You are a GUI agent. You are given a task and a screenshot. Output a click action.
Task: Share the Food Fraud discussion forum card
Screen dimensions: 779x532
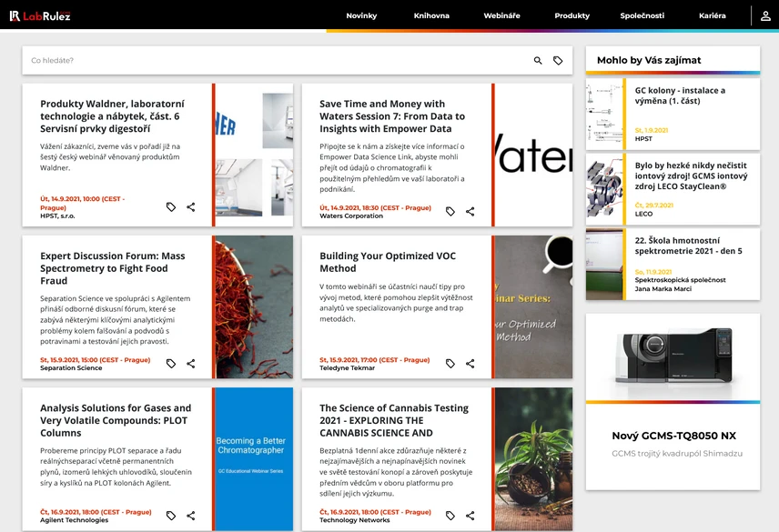pos(191,364)
